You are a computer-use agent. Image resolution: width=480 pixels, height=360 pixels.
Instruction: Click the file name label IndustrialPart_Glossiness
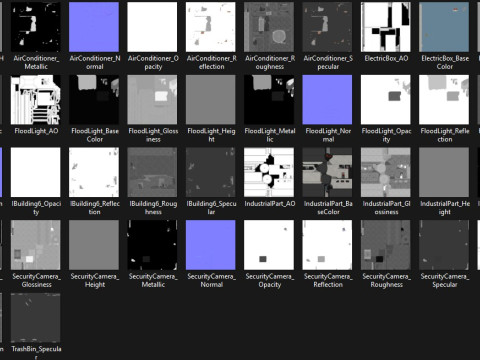[386, 208]
